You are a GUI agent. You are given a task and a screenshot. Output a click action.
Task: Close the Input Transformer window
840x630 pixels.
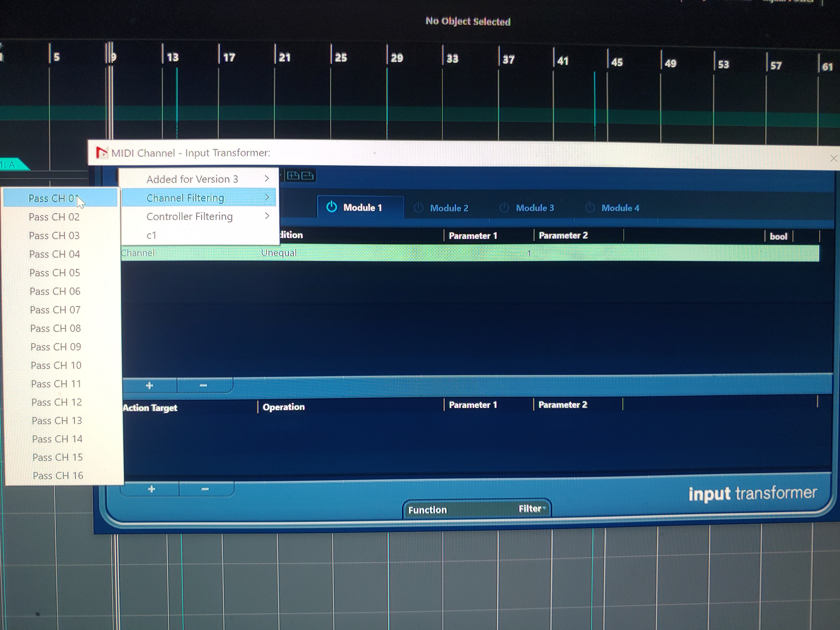834,158
